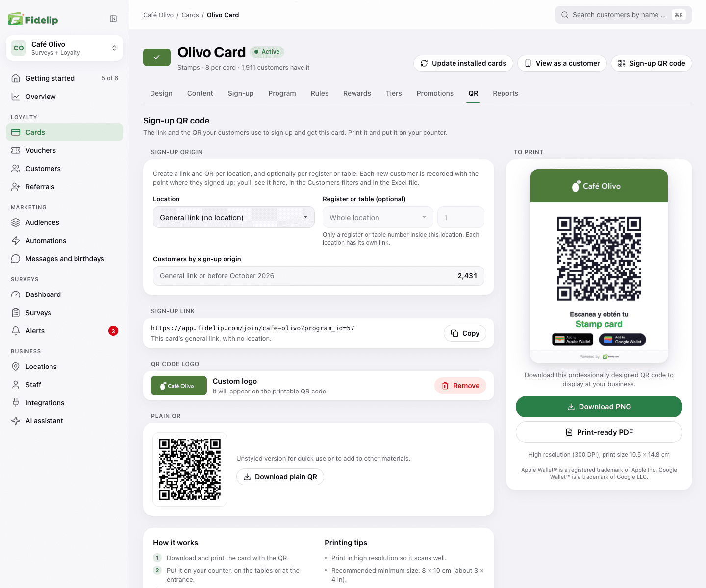Collapse the sidebar panel icon
The width and height of the screenshot is (706, 588).
(113, 19)
